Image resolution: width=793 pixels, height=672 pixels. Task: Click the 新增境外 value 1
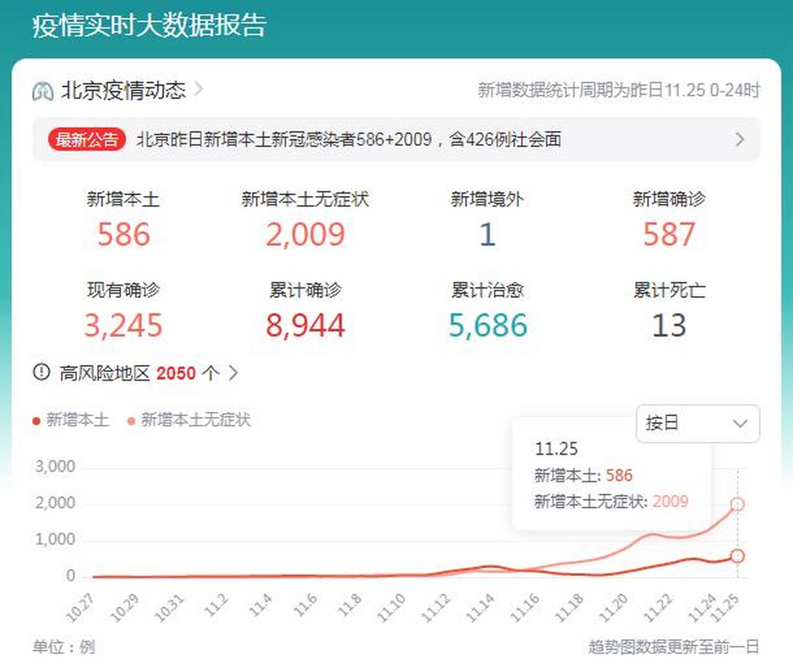coord(487,234)
